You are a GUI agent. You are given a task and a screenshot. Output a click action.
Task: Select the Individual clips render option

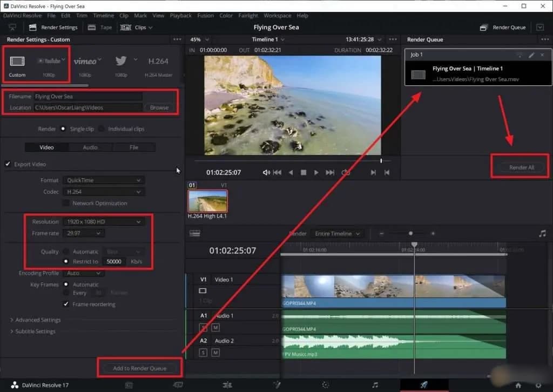[101, 129]
